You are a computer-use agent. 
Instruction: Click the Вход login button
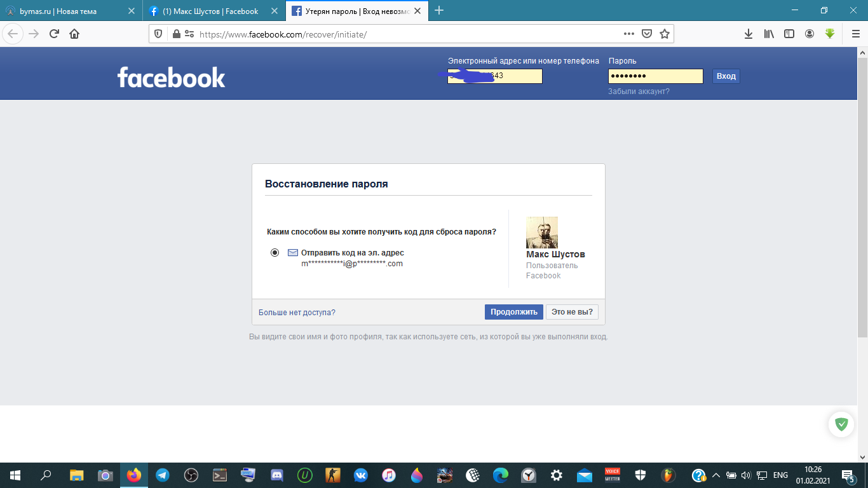coord(726,76)
